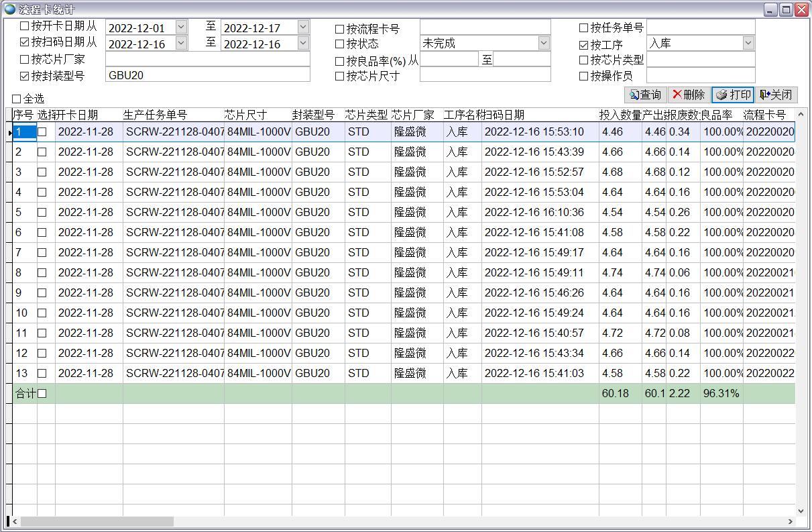Toggle the 全选 select-all checkbox
This screenshot has width=812, height=532.
pos(17,99)
